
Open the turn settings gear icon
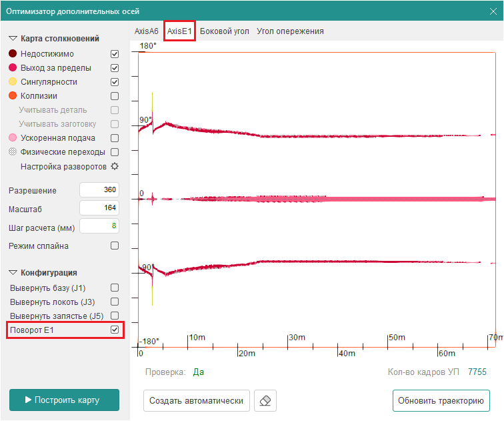(115, 166)
